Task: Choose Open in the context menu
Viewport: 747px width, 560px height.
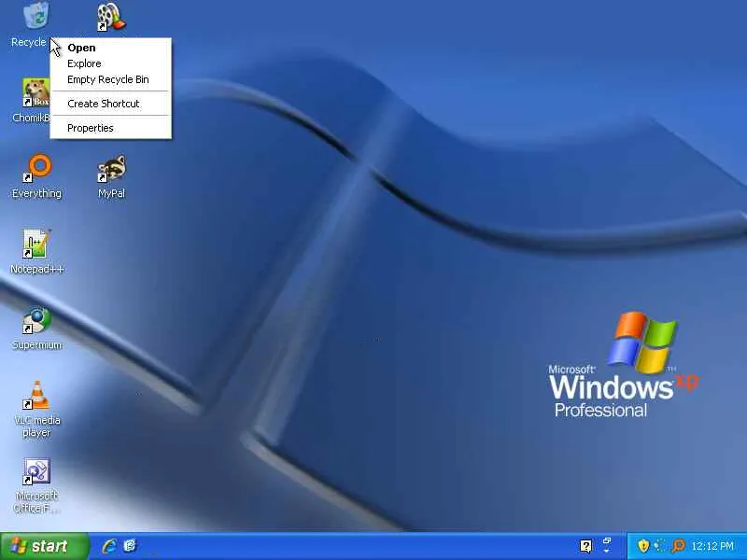Action: click(x=110, y=48)
